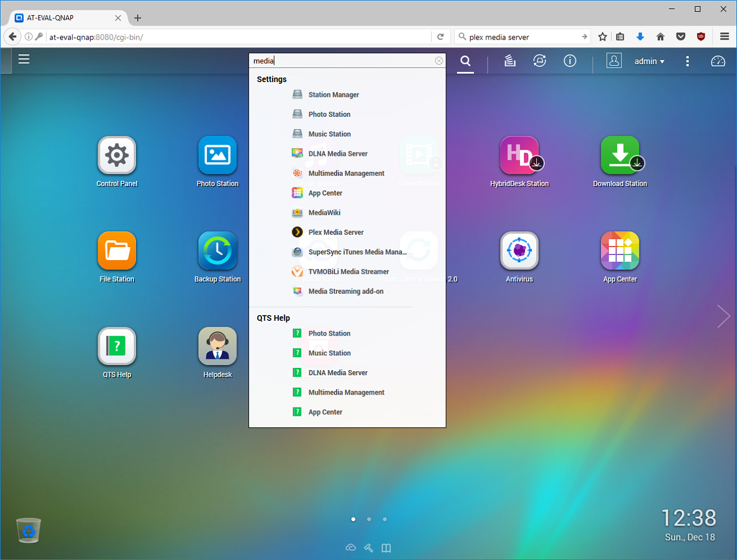Open the QTS main menu hamburger
737x560 pixels.
coord(24,59)
